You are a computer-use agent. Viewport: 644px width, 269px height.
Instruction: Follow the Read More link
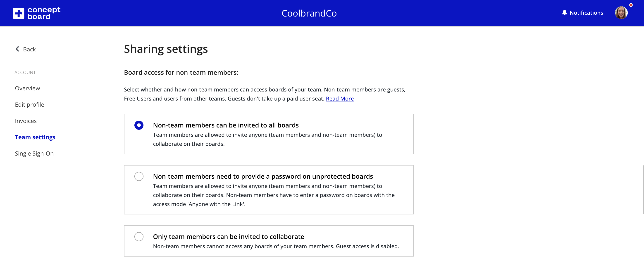[x=339, y=98]
